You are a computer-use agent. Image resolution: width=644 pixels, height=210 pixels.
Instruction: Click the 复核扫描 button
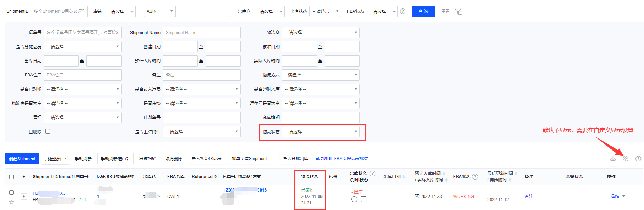[x=148, y=159]
